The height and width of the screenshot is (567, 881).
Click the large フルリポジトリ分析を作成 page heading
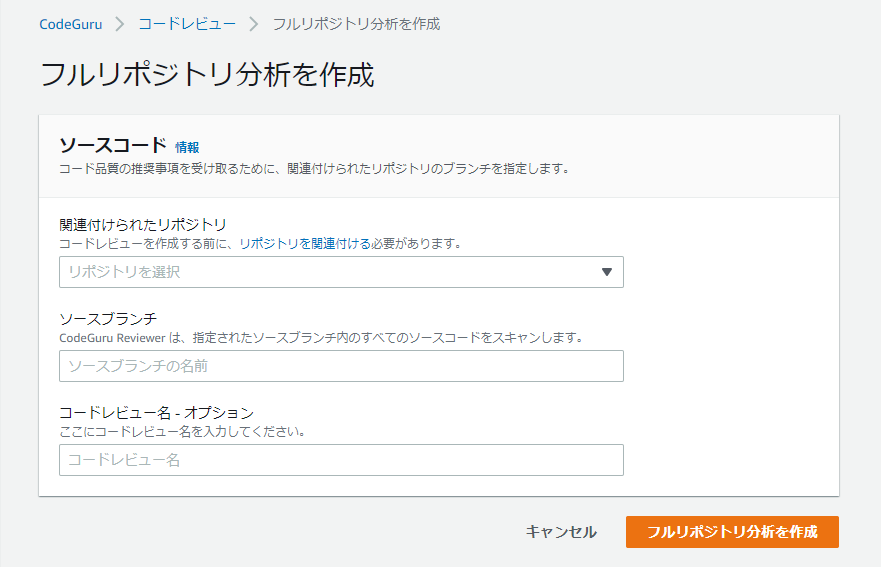coord(207,75)
